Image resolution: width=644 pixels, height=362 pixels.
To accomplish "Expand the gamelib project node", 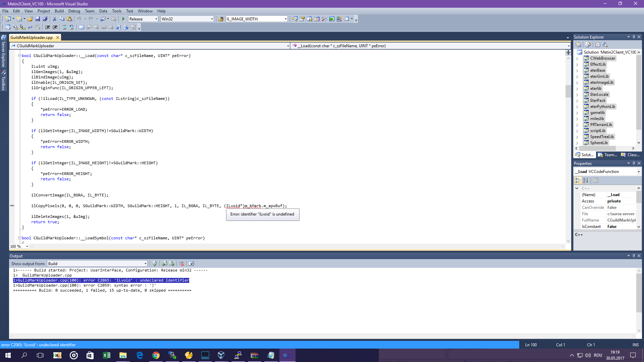I will point(577,113).
